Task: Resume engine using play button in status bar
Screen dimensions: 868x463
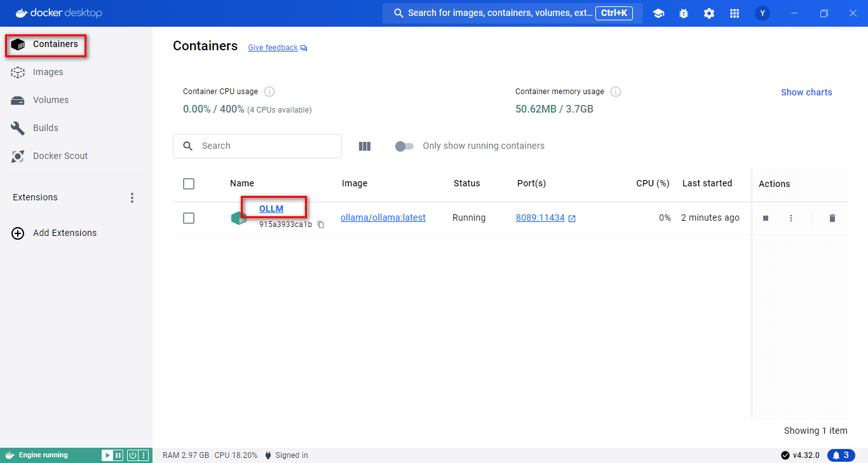Action: click(x=107, y=455)
